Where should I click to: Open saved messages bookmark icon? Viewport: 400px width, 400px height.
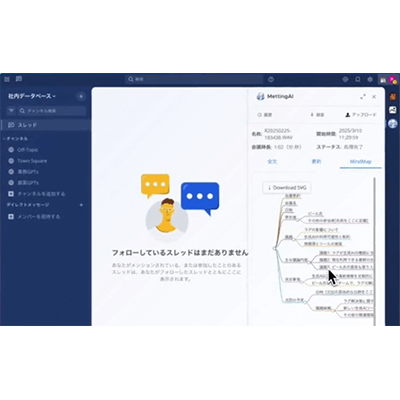coord(358,79)
